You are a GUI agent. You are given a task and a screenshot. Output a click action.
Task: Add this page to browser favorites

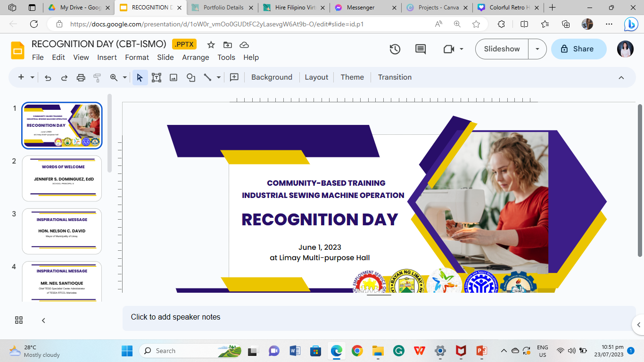(476, 24)
